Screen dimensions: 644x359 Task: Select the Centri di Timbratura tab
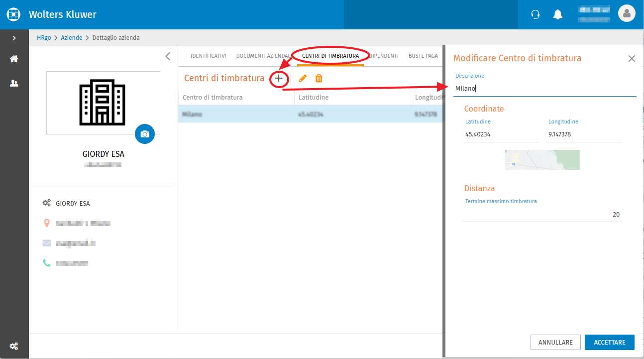click(330, 56)
